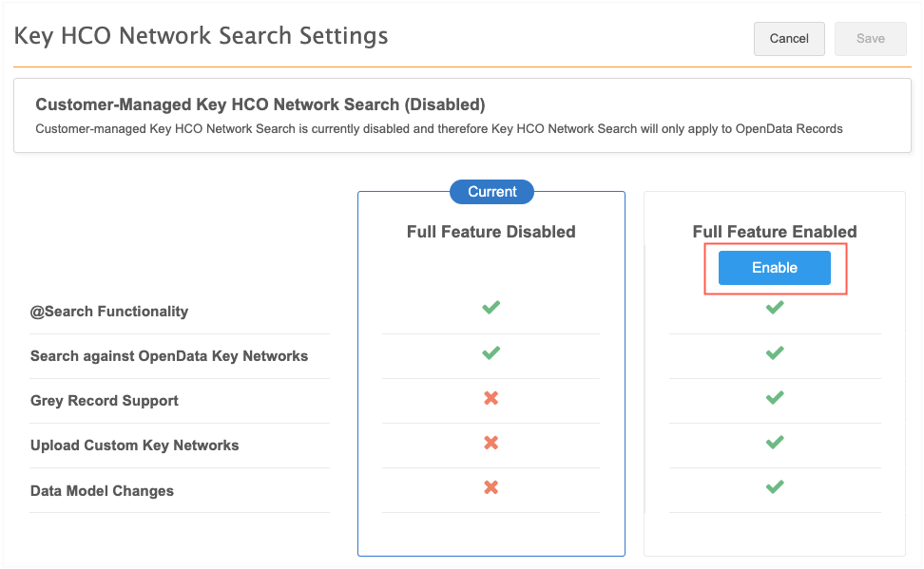
Task: Click OpenData Key Networks checkmark in Enabled column
Action: point(775,353)
